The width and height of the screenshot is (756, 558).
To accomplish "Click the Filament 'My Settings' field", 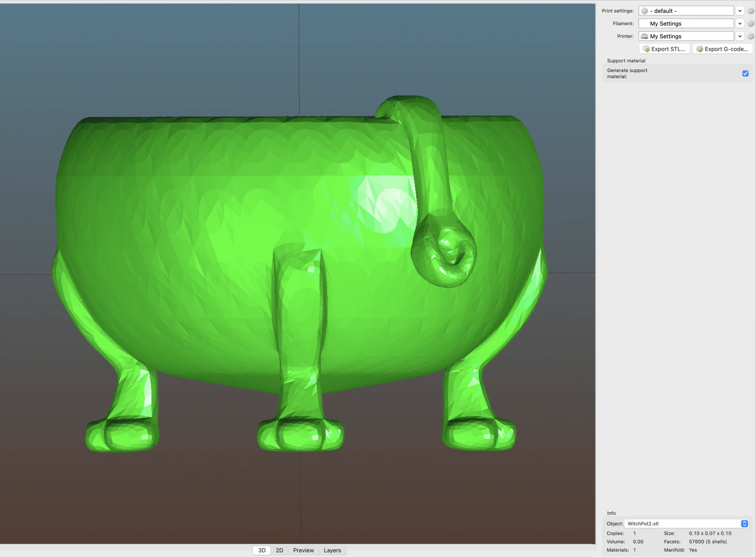I will (686, 24).
